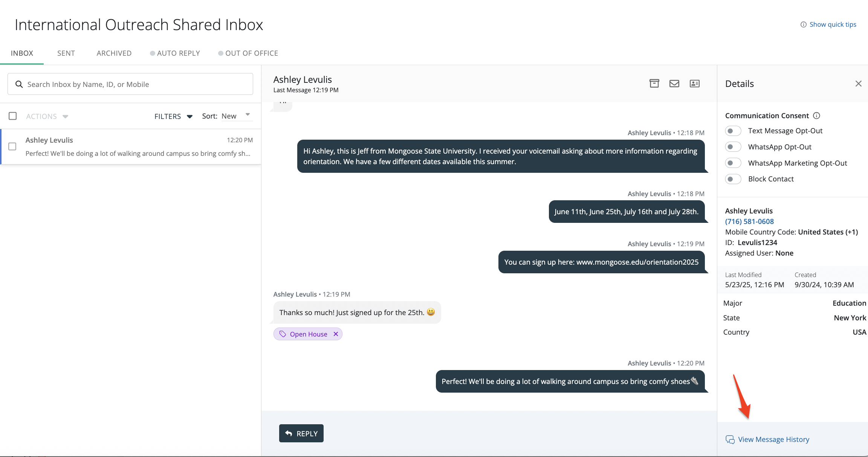Open the ACTIONS dropdown
868x457 pixels.
point(47,116)
